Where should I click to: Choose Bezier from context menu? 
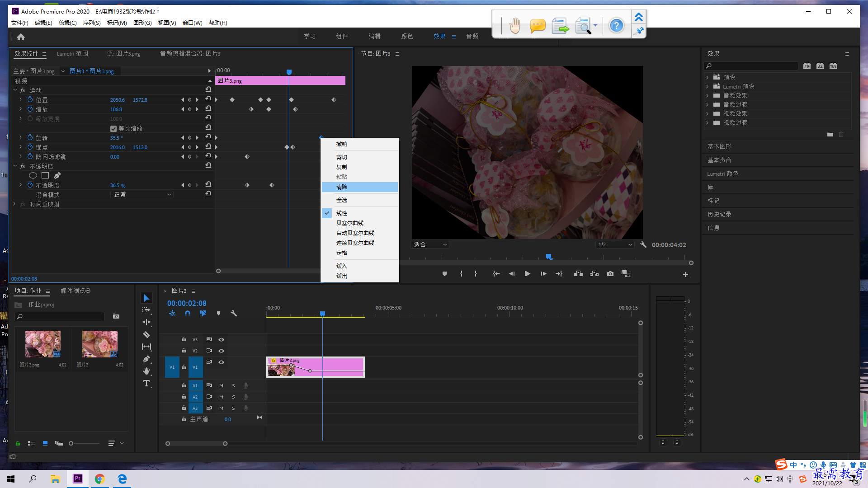[360, 223]
